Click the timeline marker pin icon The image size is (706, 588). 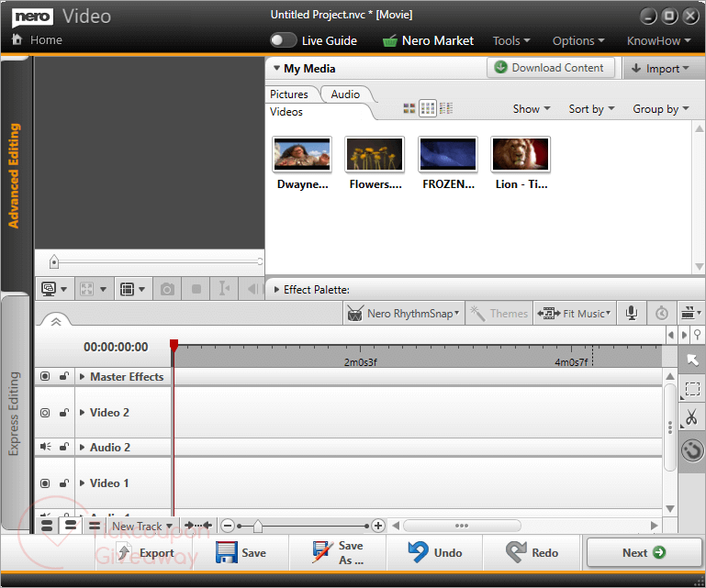click(697, 335)
